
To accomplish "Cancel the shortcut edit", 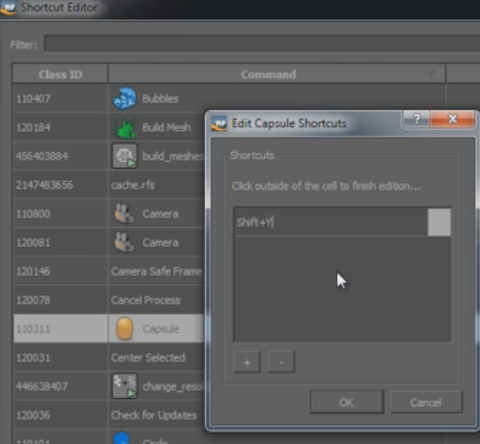I will [426, 402].
